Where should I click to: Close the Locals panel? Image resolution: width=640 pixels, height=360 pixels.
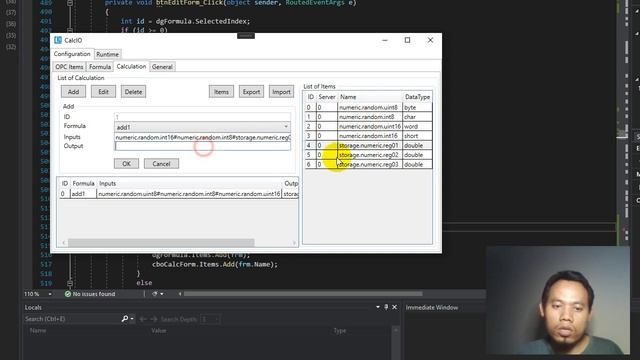click(395, 307)
